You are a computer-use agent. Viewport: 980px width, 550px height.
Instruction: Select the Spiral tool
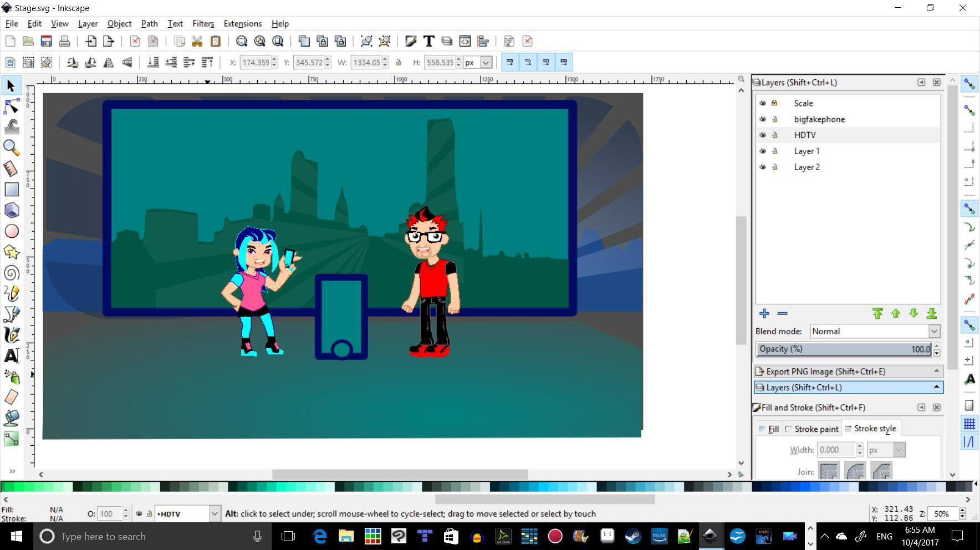(x=11, y=273)
